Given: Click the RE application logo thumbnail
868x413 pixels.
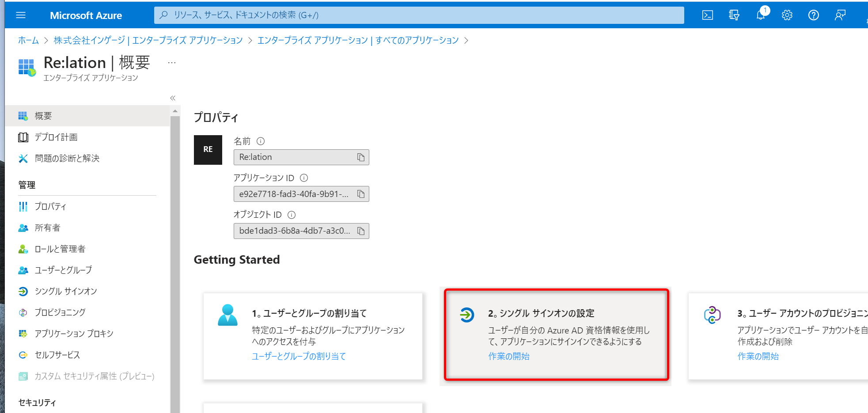Looking at the screenshot, I should coord(208,150).
